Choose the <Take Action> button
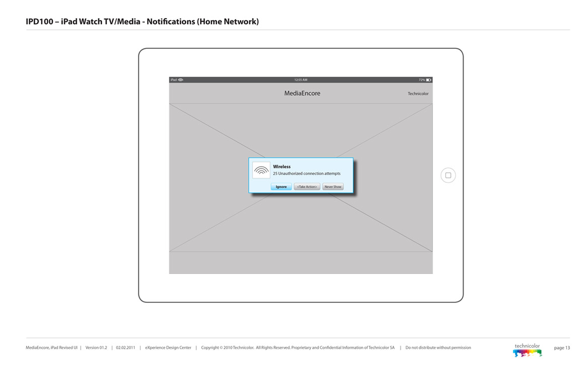588x373 pixels. click(x=307, y=186)
